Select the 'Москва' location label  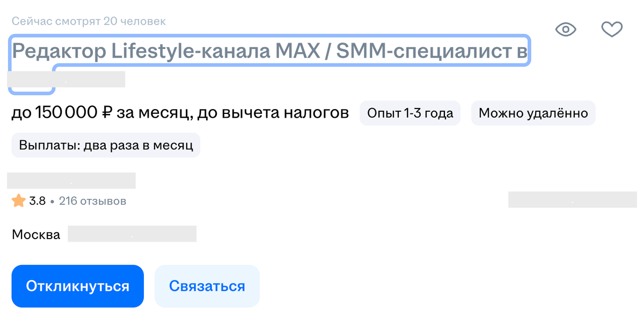(36, 234)
